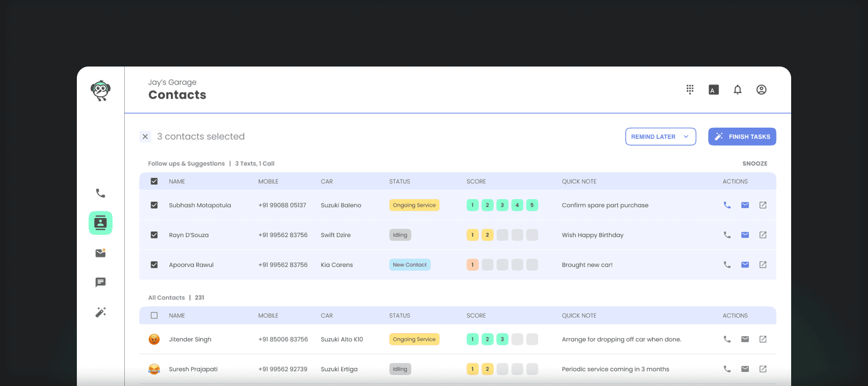Click mobile number +91 99088 05137
The width and height of the screenshot is (868, 386).
[x=282, y=205]
